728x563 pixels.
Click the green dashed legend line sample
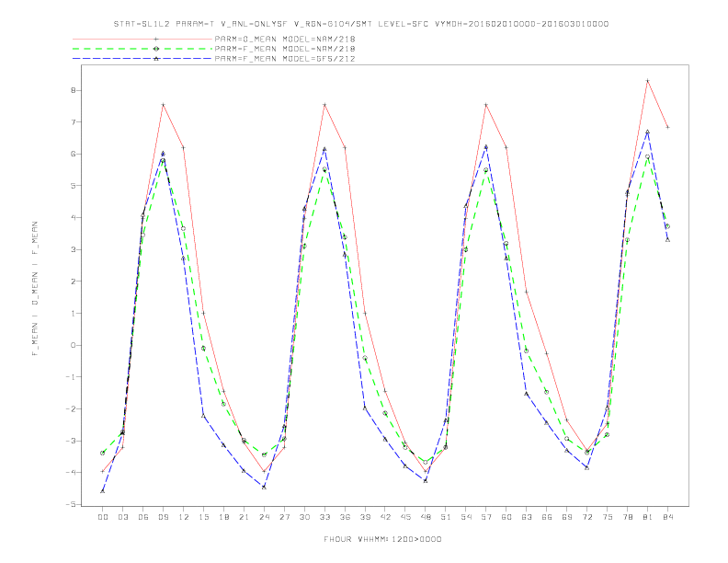(142, 49)
